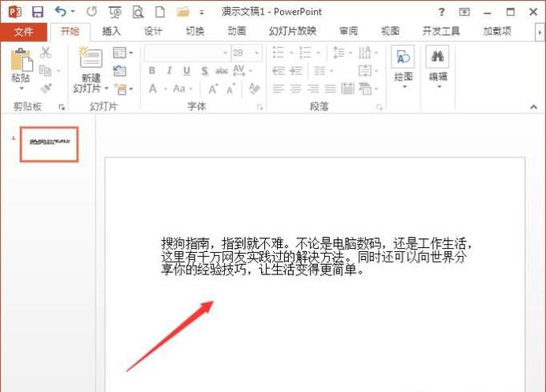
Task: Toggle Bold formatting
Action: (x=152, y=71)
